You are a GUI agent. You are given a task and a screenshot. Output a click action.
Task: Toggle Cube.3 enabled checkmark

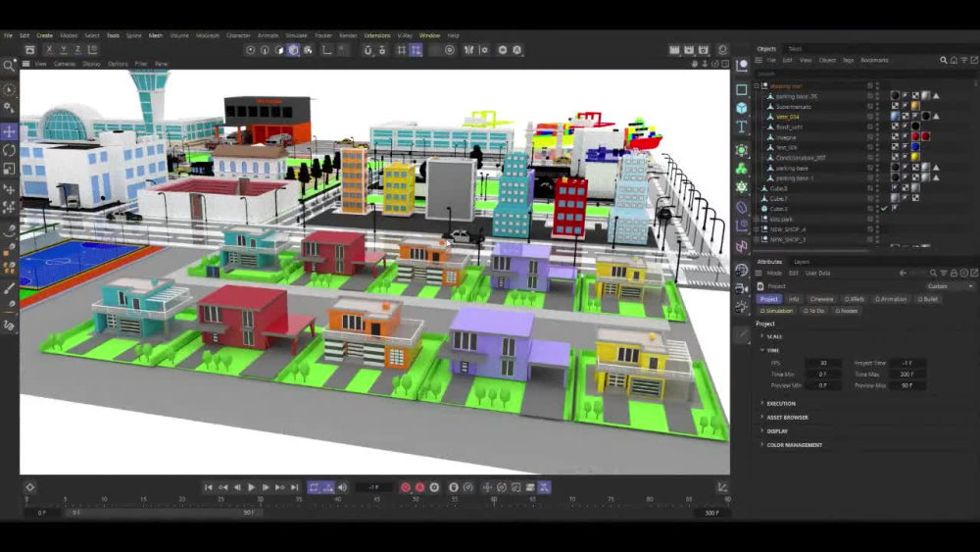pos(884,209)
